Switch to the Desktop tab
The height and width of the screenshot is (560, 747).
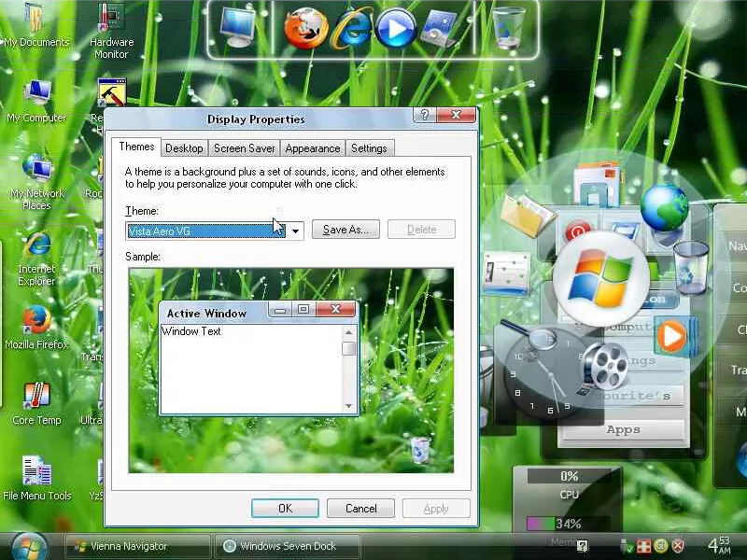[184, 148]
